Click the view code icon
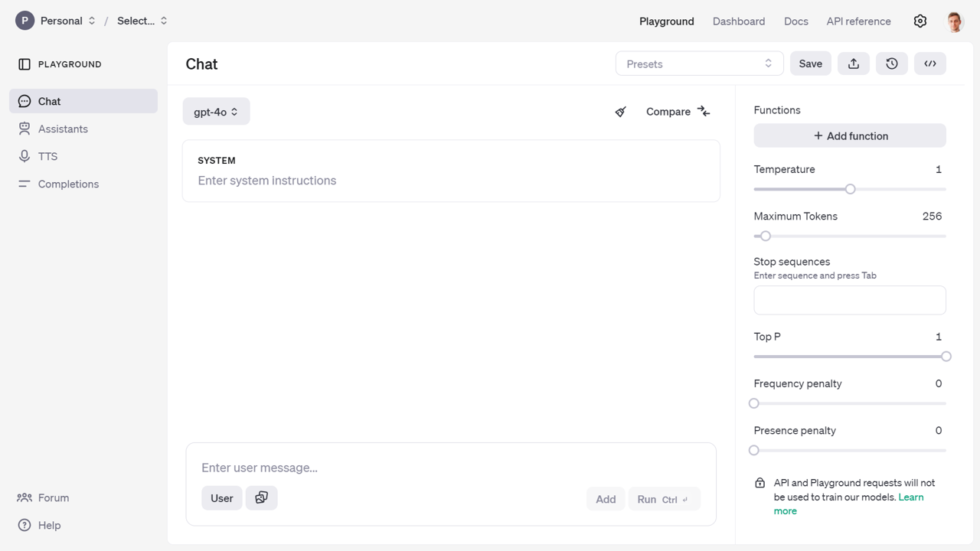 (930, 64)
